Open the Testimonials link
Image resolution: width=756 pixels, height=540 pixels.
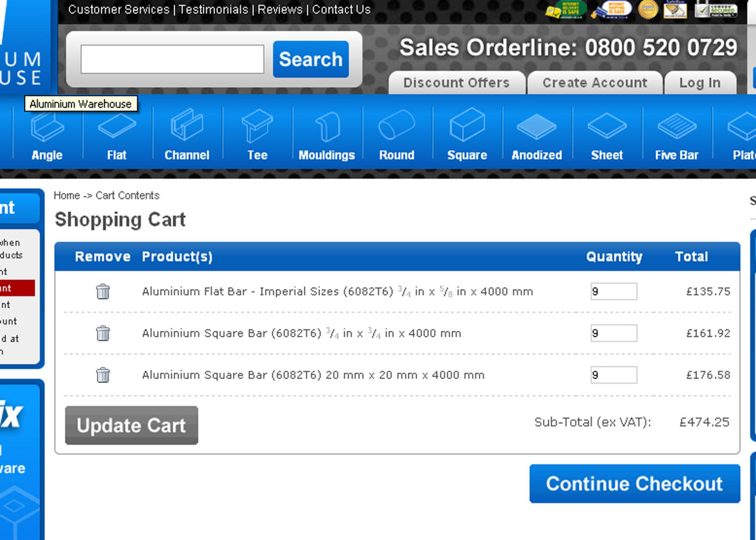click(213, 10)
